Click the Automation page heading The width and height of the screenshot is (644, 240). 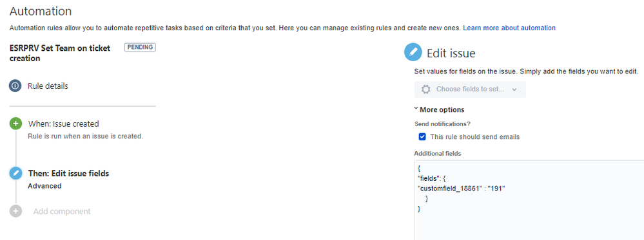pos(40,11)
